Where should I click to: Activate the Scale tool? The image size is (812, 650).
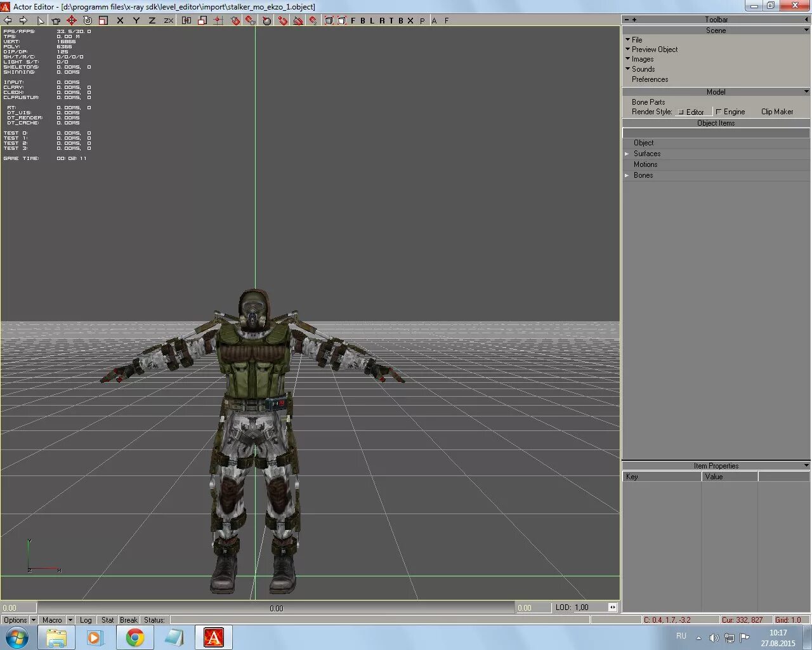[103, 20]
